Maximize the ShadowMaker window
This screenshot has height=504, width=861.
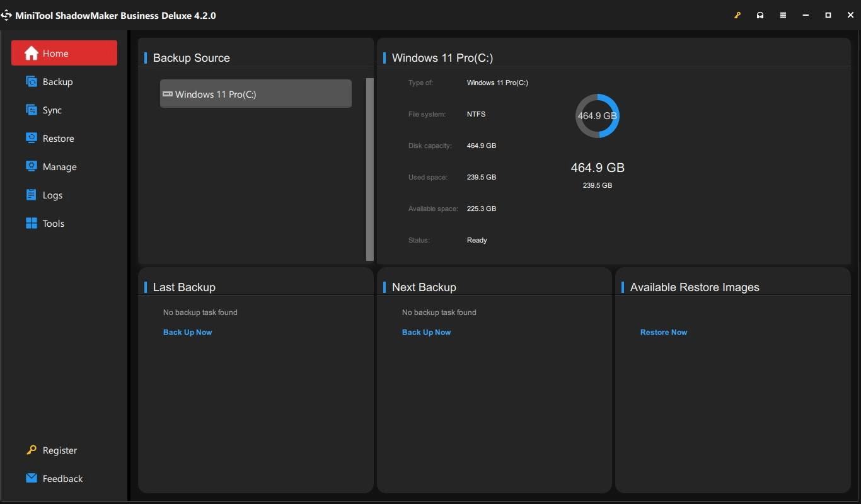(x=828, y=15)
